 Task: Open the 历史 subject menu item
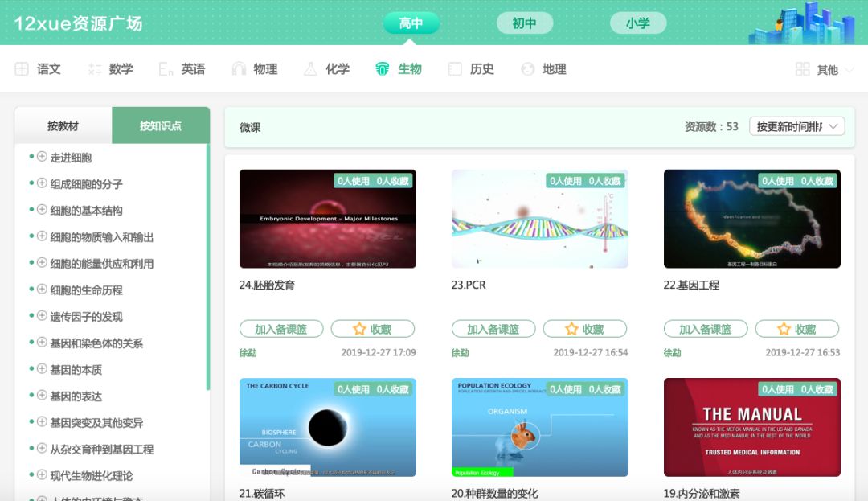[471, 69]
